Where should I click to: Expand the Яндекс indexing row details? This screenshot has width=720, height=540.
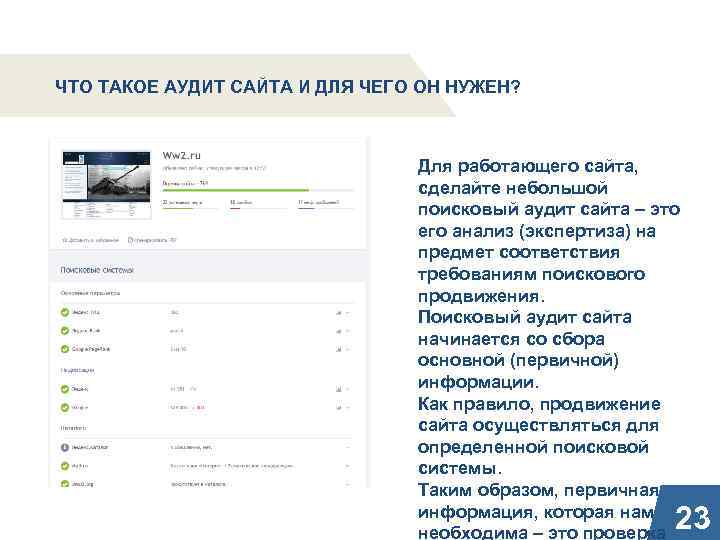click(x=348, y=389)
